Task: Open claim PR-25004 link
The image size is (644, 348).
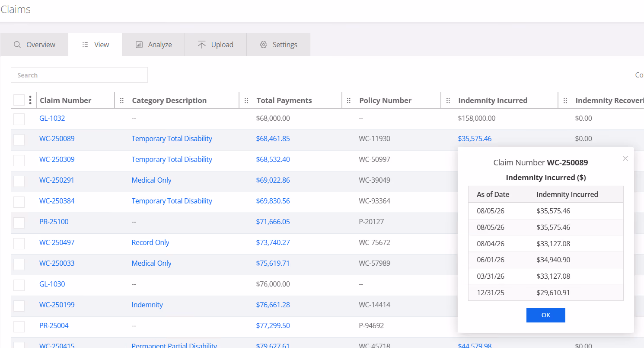Action: pyautogui.click(x=54, y=325)
